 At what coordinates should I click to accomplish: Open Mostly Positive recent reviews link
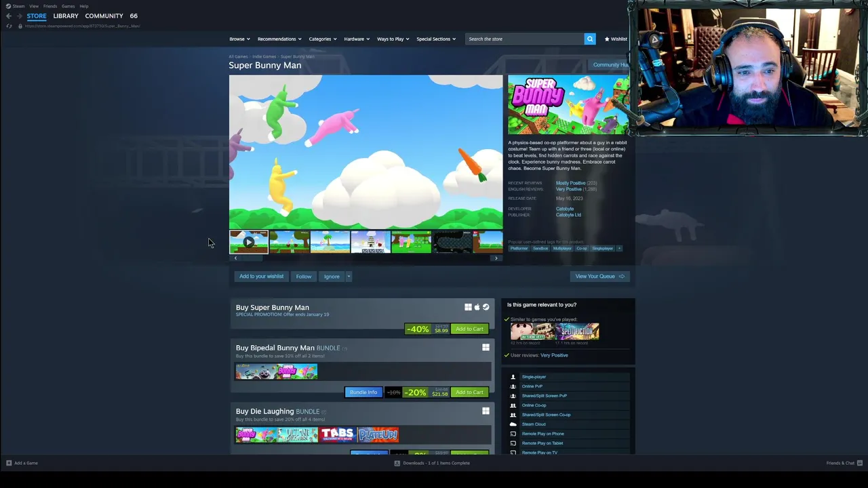tap(570, 183)
